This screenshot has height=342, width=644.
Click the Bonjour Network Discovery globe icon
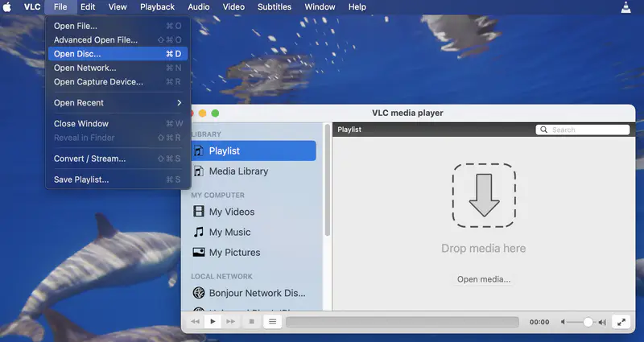(x=198, y=293)
